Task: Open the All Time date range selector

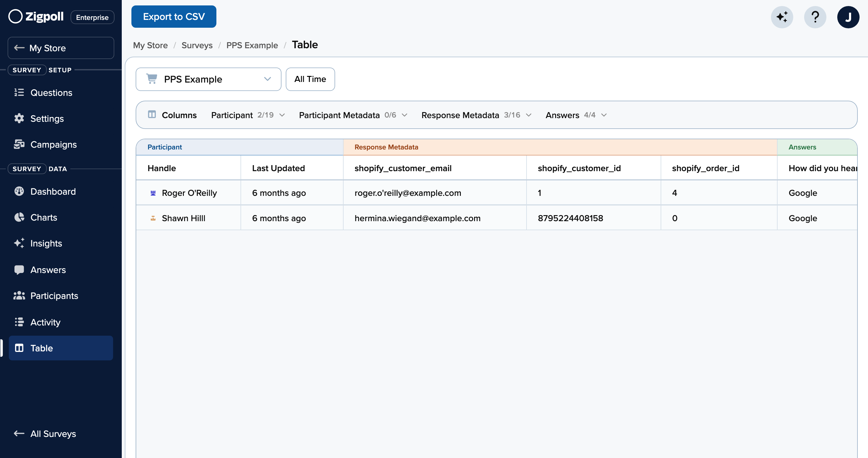Action: (310, 79)
